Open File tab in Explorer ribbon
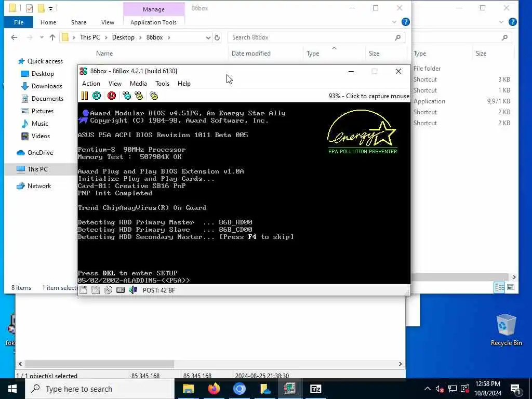Image resolution: width=532 pixels, height=399 pixels. click(19, 22)
